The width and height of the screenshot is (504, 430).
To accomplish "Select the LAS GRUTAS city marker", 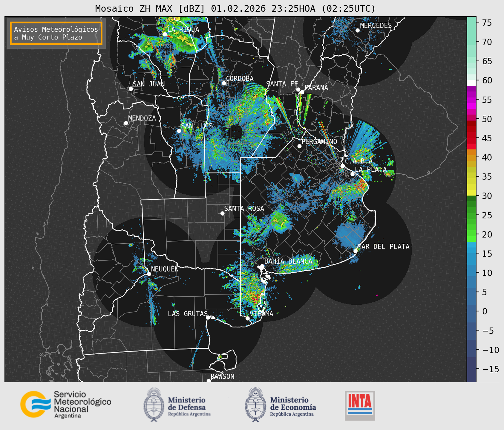I will (x=208, y=317).
